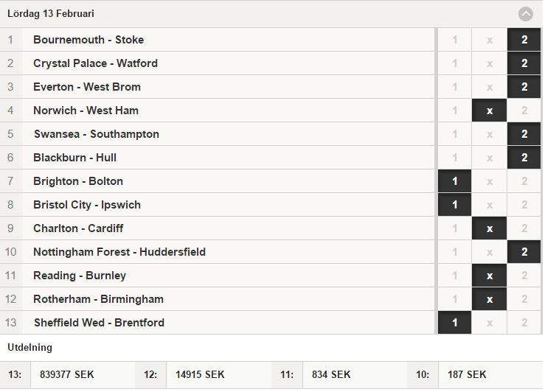
Task: Open the Bournemouth - Stoke match row
Action: [x=218, y=40]
